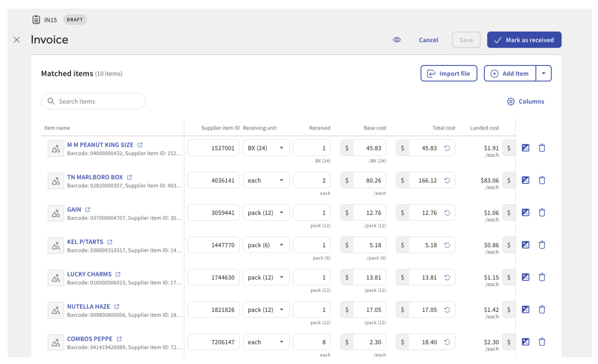The width and height of the screenshot is (598, 364).
Task: Click the Add Item button
Action: [510, 74]
